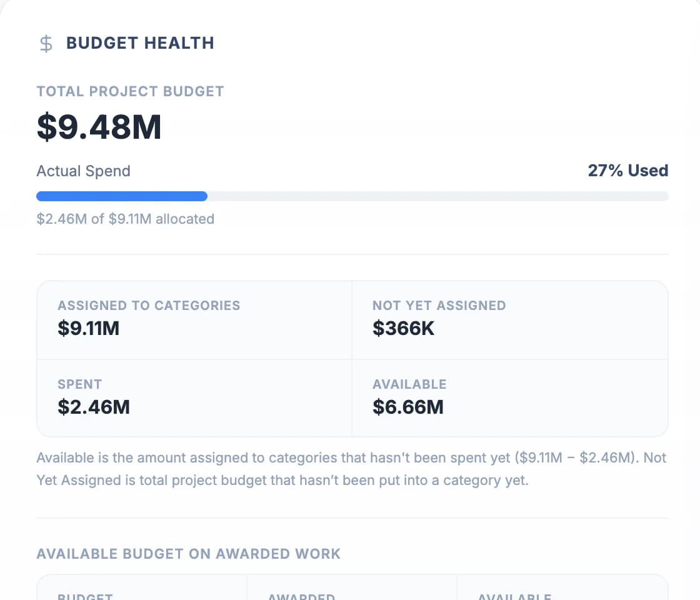Click the SPENT label
Screen dimensions: 700x600
[x=80, y=384]
